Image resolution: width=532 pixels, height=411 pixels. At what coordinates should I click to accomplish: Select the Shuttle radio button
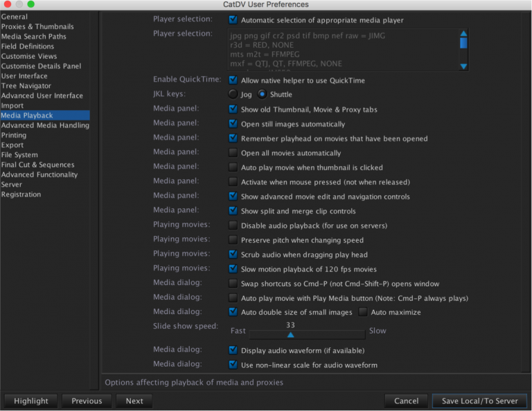pos(263,94)
